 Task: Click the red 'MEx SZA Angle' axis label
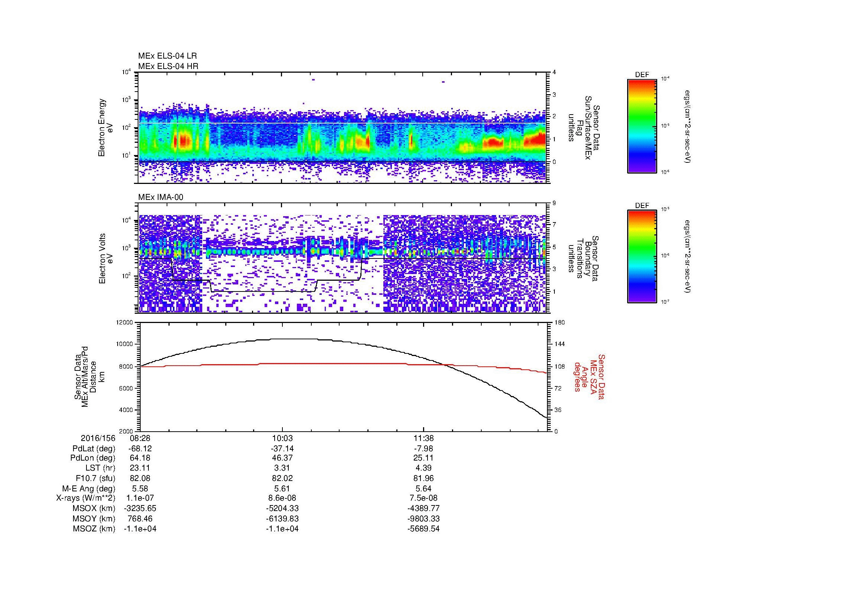click(589, 376)
